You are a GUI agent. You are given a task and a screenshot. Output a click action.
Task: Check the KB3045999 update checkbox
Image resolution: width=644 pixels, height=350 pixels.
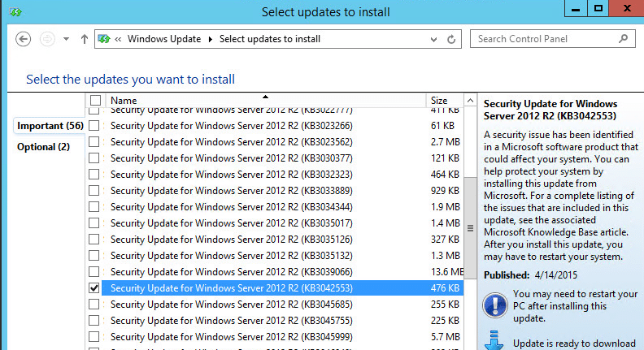click(94, 337)
